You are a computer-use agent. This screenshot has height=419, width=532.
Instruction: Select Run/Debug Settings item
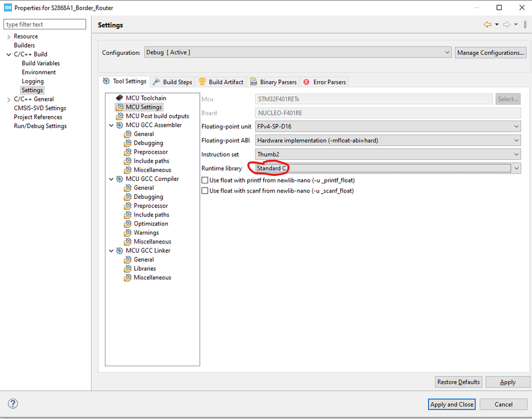(x=40, y=126)
